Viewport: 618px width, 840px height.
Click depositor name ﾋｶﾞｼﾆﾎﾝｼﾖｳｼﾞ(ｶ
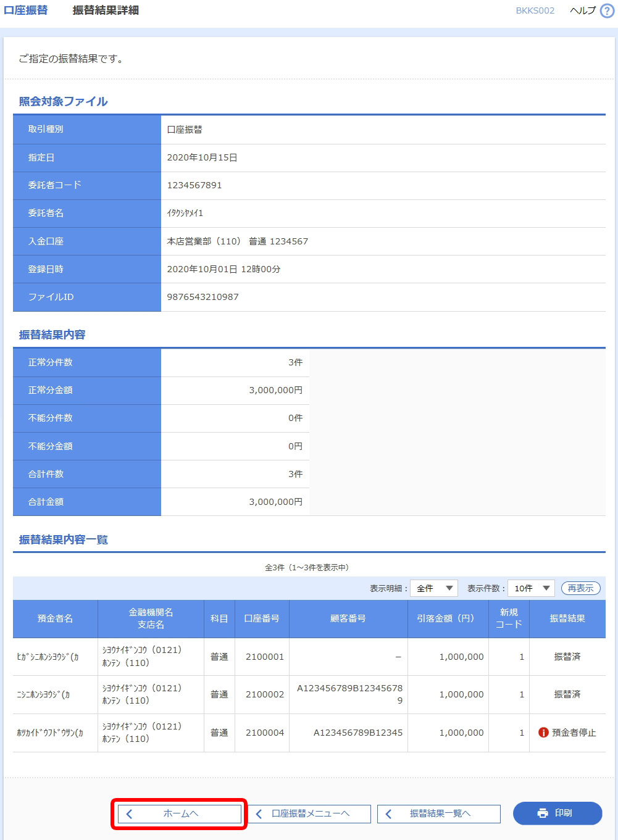(x=48, y=657)
